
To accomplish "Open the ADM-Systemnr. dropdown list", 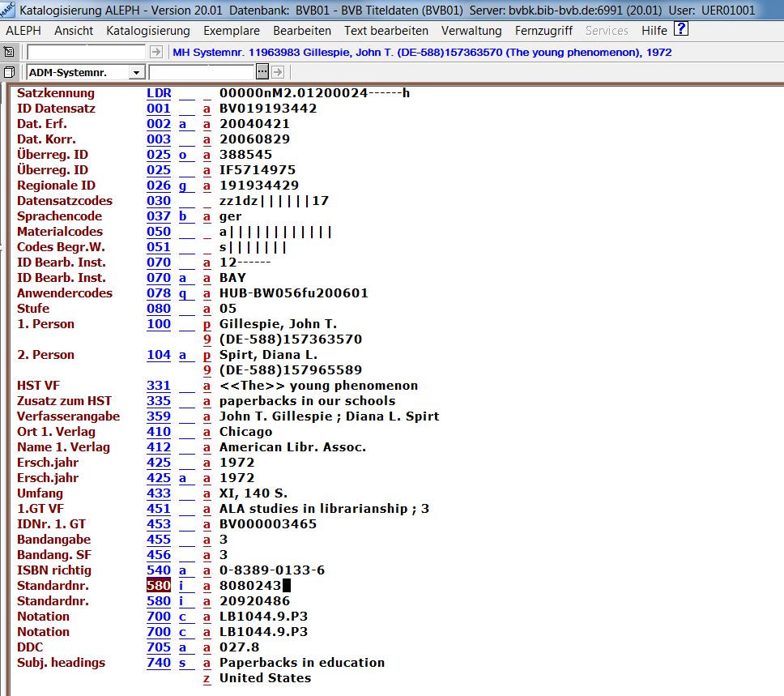I will pyautogui.click(x=135, y=73).
